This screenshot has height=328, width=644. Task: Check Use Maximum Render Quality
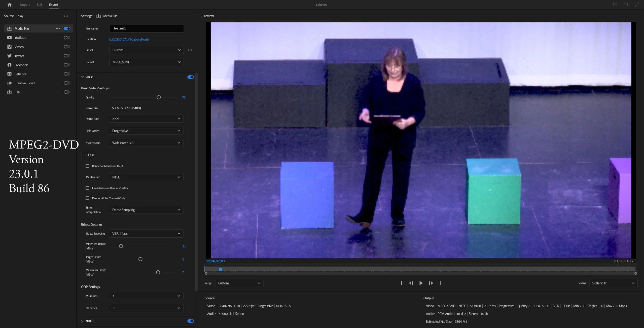point(87,188)
